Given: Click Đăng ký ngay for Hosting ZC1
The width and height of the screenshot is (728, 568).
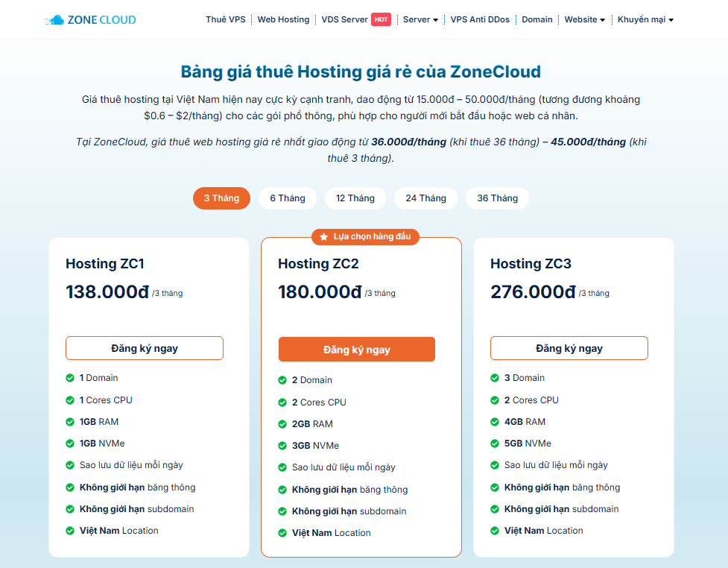Looking at the screenshot, I should point(145,348).
